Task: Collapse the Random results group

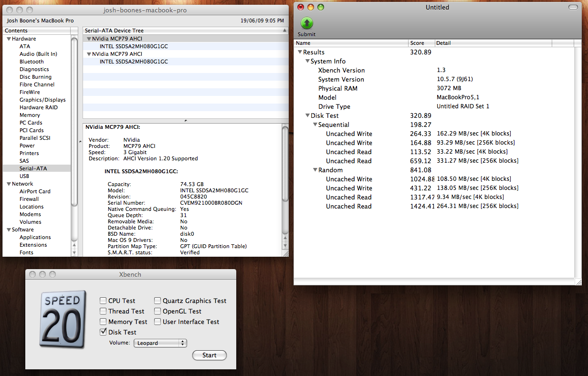Action: 315,170
